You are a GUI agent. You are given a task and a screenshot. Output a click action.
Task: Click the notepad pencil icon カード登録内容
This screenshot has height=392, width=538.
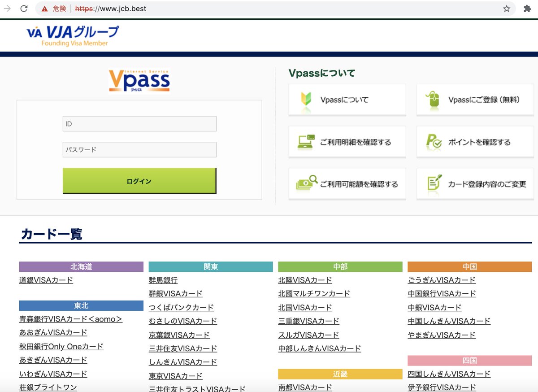434,183
